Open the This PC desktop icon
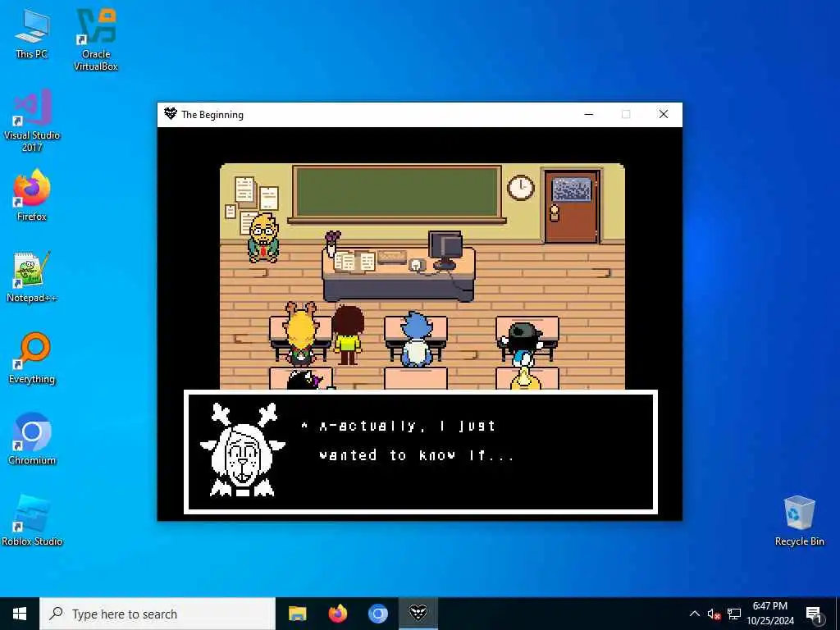The image size is (840, 630). [x=32, y=33]
